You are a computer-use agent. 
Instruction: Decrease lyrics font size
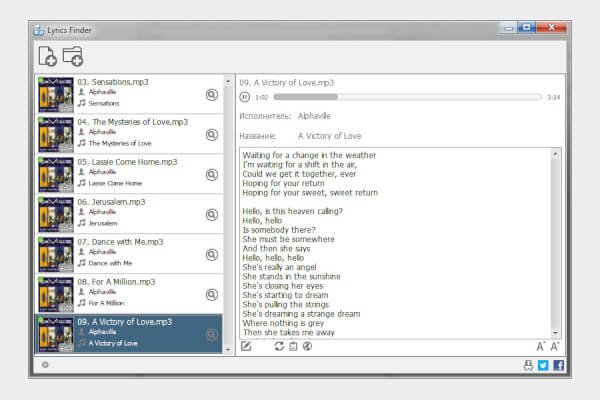(x=554, y=346)
